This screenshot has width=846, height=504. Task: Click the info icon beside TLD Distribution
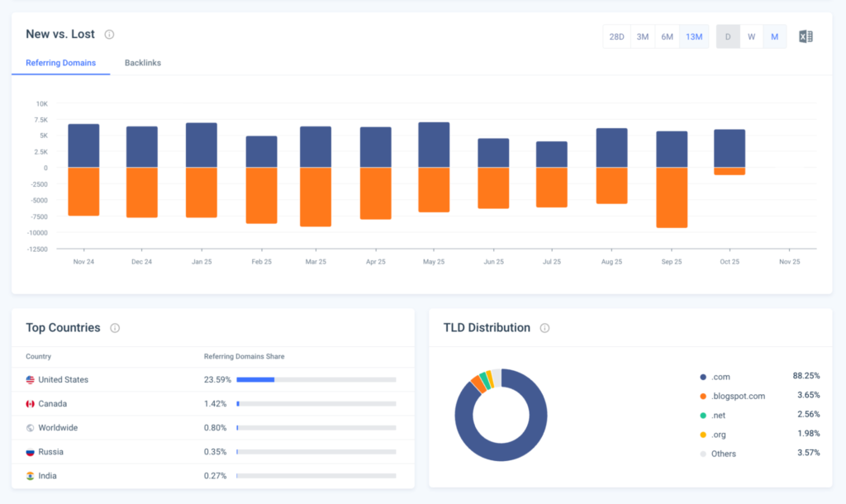[x=544, y=328]
